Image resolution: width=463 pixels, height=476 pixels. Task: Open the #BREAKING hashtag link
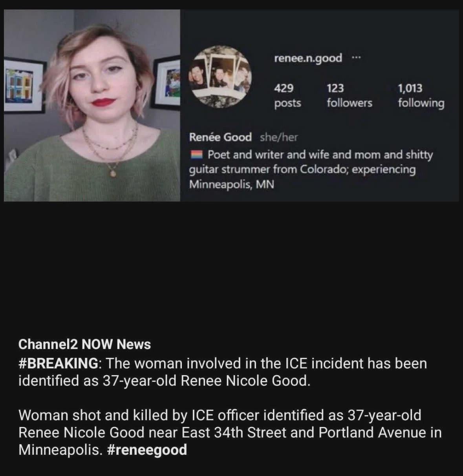point(58,363)
